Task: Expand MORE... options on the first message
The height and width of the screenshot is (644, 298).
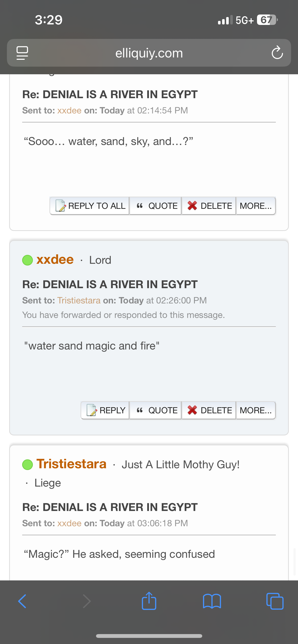Action: click(256, 206)
